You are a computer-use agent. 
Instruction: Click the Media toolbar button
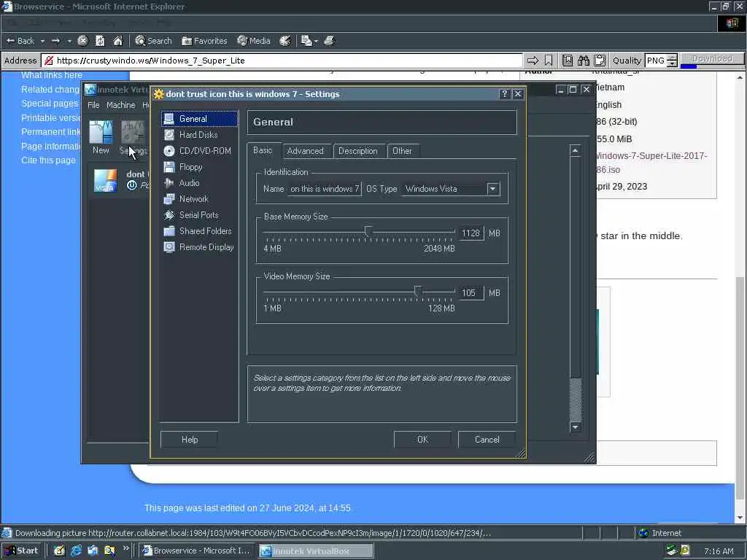click(254, 41)
